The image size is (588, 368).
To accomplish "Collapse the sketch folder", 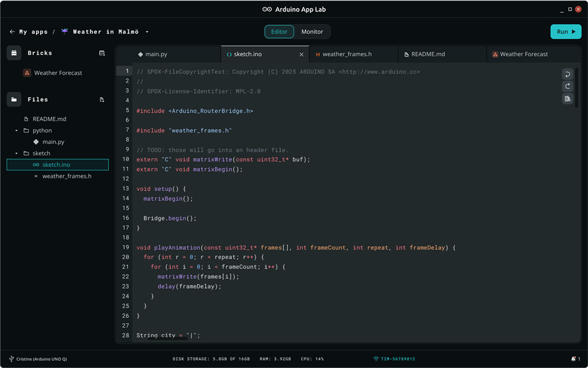I will click(x=17, y=153).
